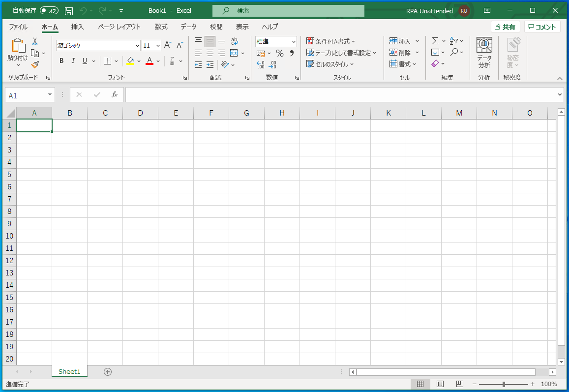This screenshot has width=569, height=392.
Task: Click the 共有 share button
Action: 505,27
